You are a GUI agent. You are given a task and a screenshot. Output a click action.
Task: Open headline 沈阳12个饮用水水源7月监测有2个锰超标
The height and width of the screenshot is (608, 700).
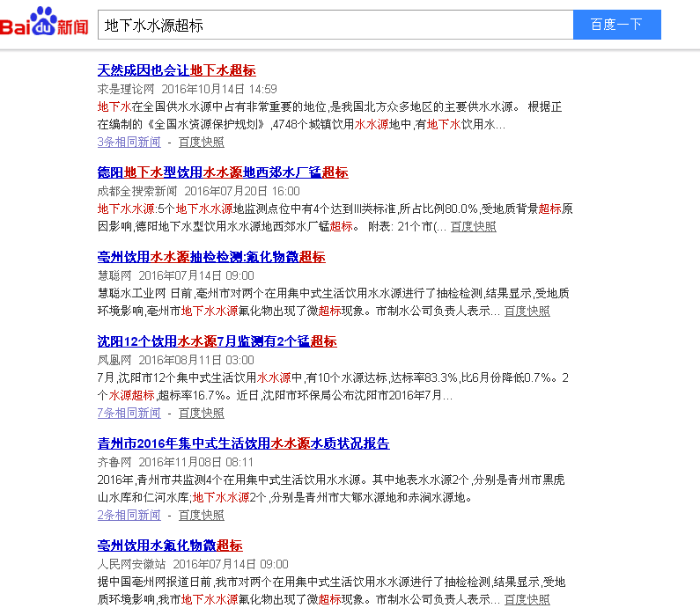pyautogui.click(x=217, y=341)
